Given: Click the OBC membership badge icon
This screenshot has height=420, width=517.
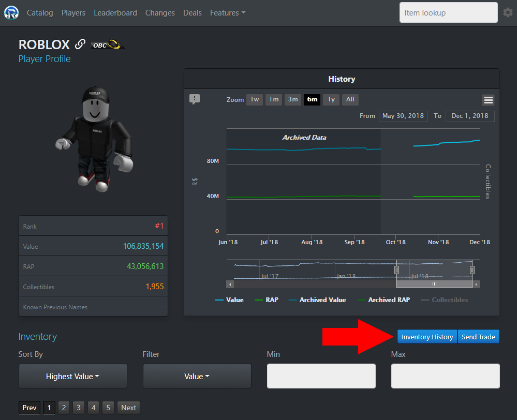Looking at the screenshot, I should click(x=108, y=44).
